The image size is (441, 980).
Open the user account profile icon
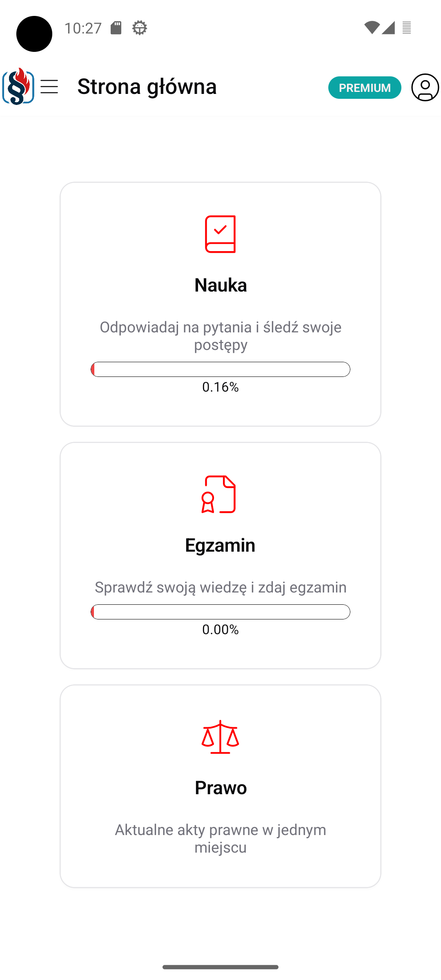coord(425,87)
